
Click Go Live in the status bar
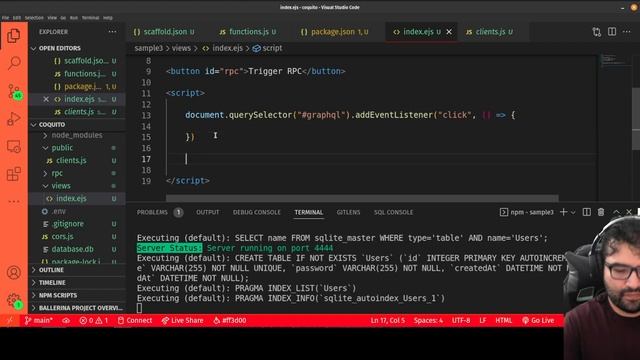(x=538, y=320)
